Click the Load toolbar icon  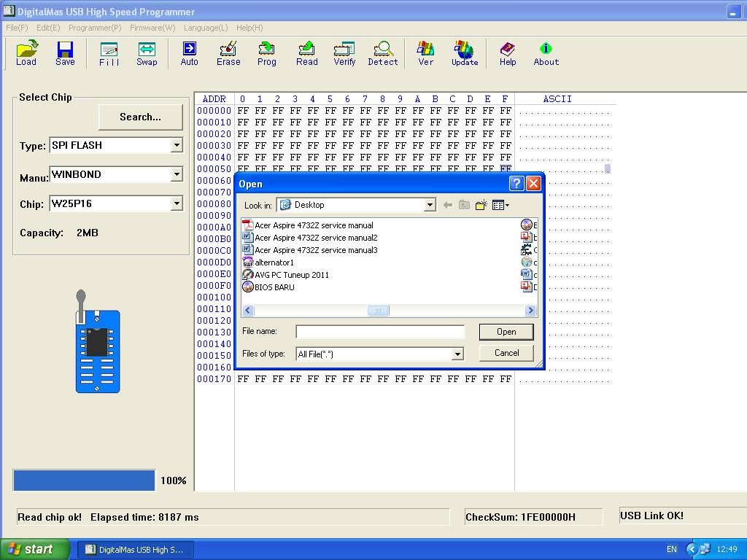click(26, 52)
